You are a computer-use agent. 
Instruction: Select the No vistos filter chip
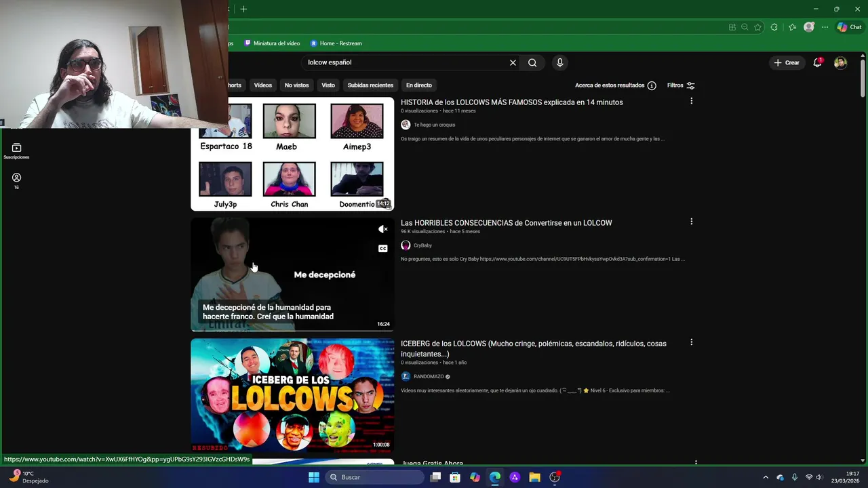(x=296, y=85)
